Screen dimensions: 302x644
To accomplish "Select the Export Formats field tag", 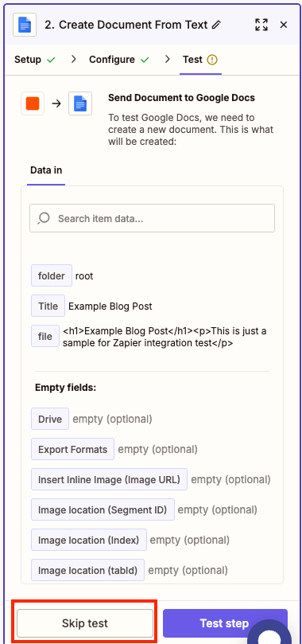I will [x=72, y=449].
